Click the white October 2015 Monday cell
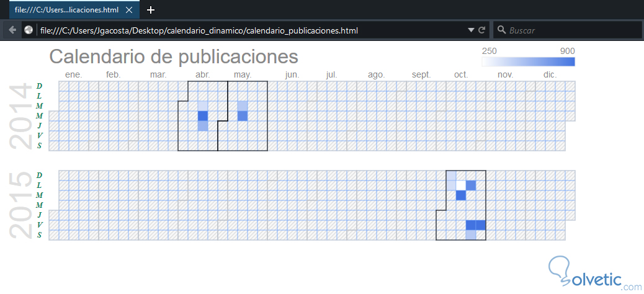644x294 pixels. click(x=461, y=185)
